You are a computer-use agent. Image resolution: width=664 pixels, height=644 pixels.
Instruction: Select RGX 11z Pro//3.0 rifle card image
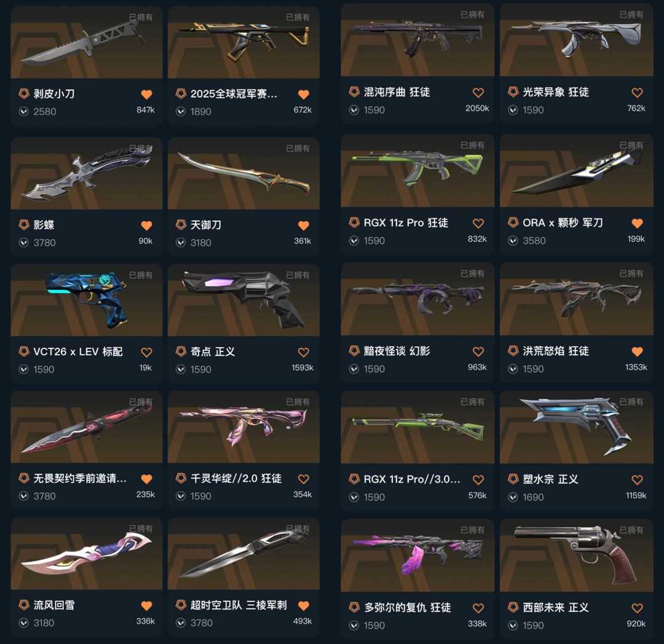417,427
